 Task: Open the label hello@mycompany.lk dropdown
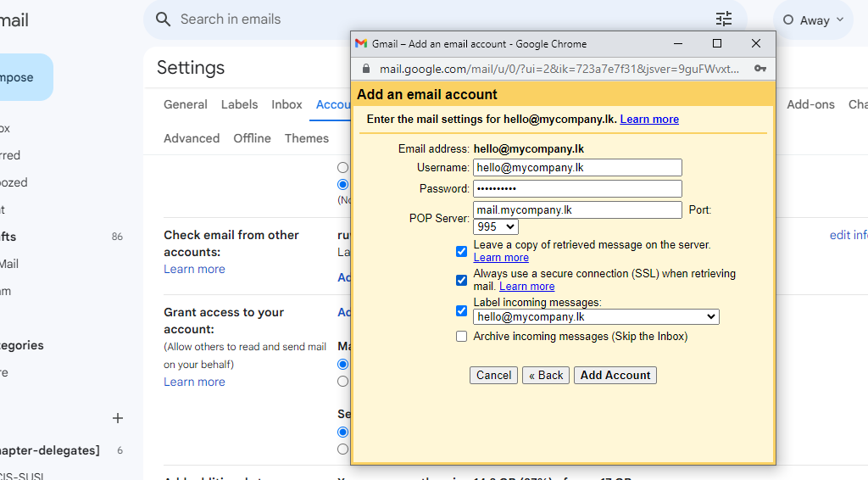point(596,316)
